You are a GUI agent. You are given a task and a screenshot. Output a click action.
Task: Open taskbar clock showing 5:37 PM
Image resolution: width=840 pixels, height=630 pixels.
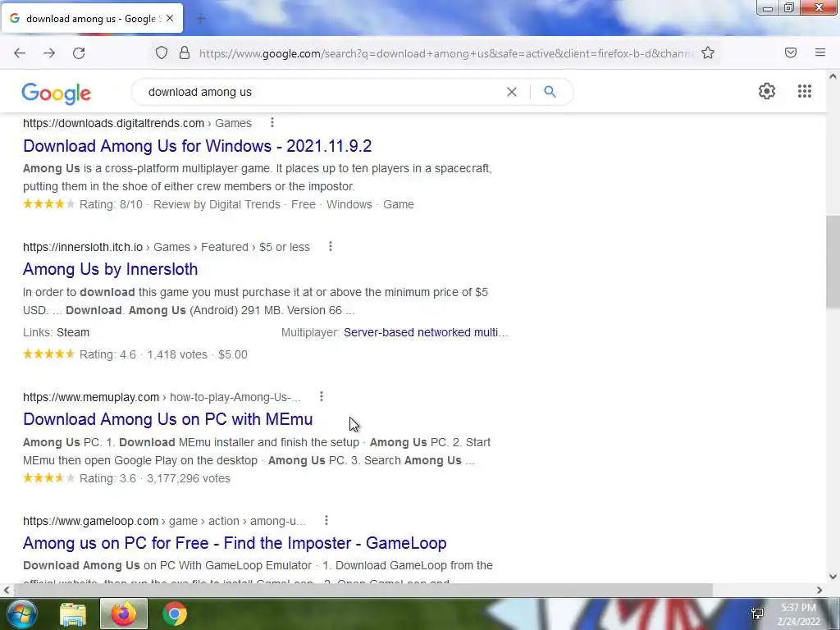coord(799,614)
